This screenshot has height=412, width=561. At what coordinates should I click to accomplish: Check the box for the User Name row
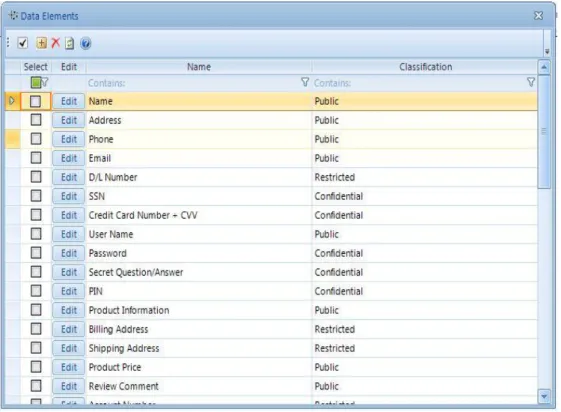tap(36, 234)
